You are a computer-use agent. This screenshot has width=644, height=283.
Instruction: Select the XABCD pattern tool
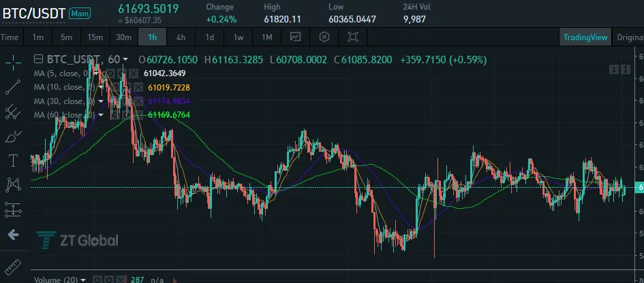click(13, 185)
